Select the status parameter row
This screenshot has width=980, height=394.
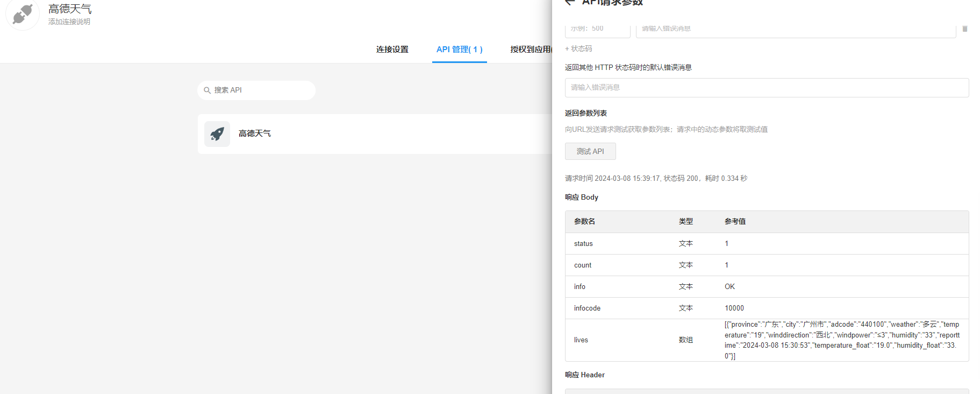tap(766, 244)
